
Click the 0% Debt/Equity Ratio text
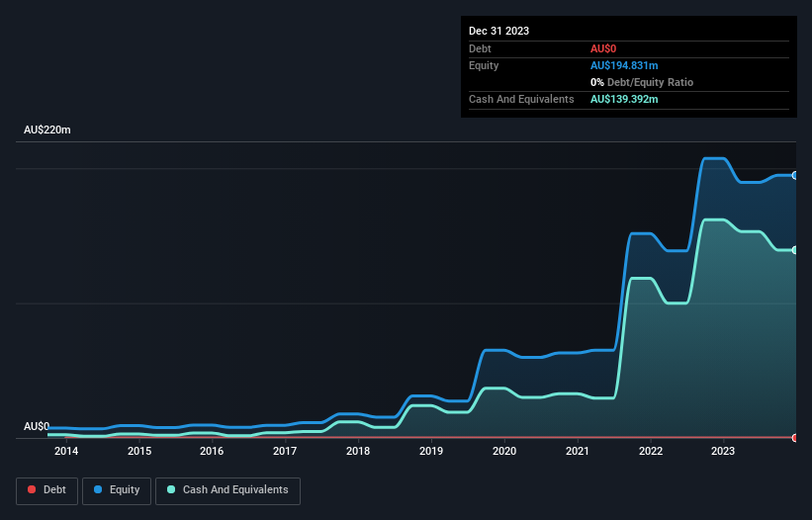pyautogui.click(x=642, y=82)
